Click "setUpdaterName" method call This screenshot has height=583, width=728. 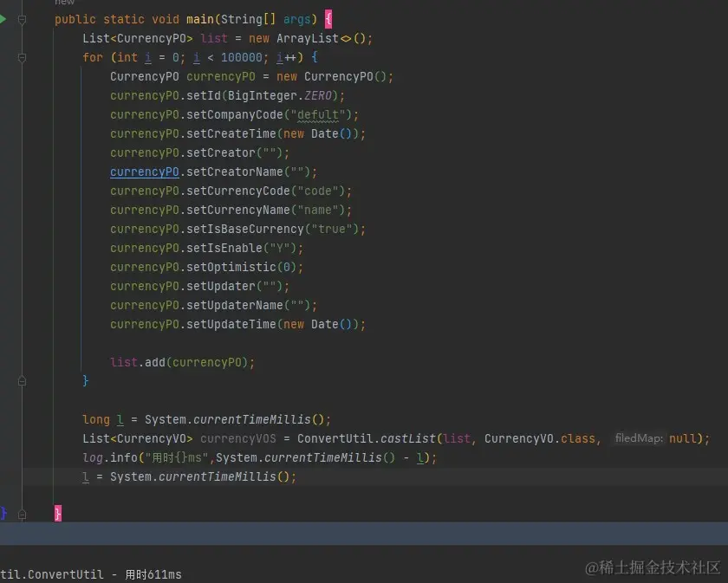pyautogui.click(x=235, y=305)
